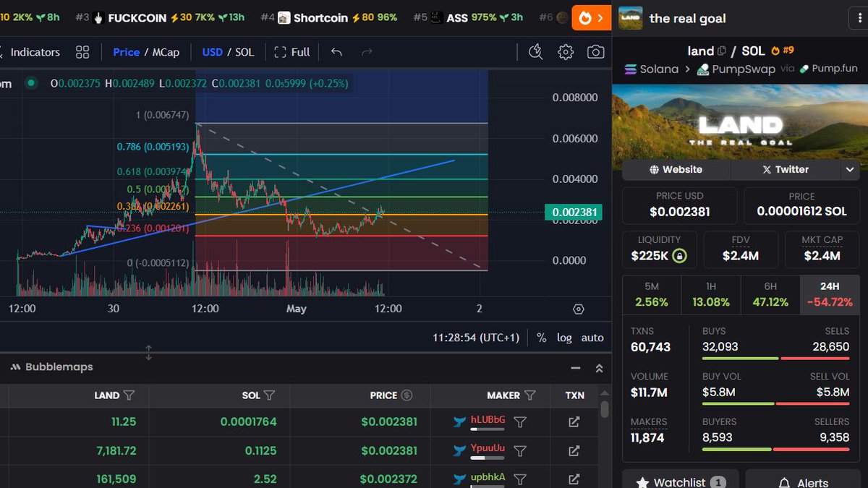
Task: Toggle log scale on the chart
Action: (564, 338)
